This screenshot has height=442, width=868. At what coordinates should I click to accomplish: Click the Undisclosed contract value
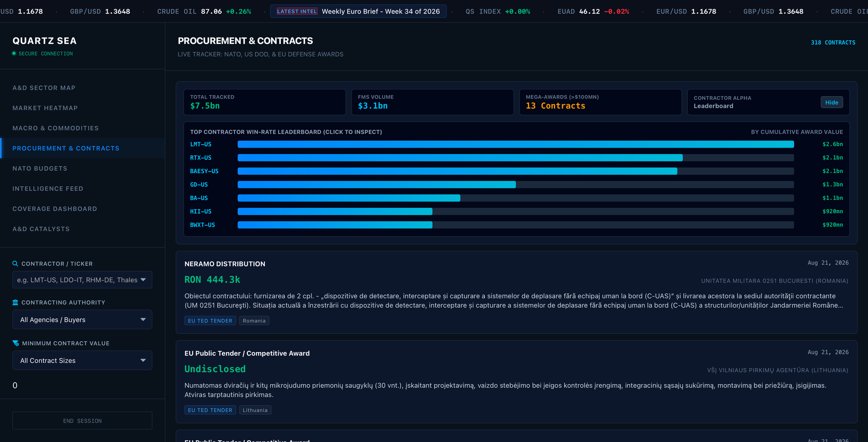coord(215,369)
